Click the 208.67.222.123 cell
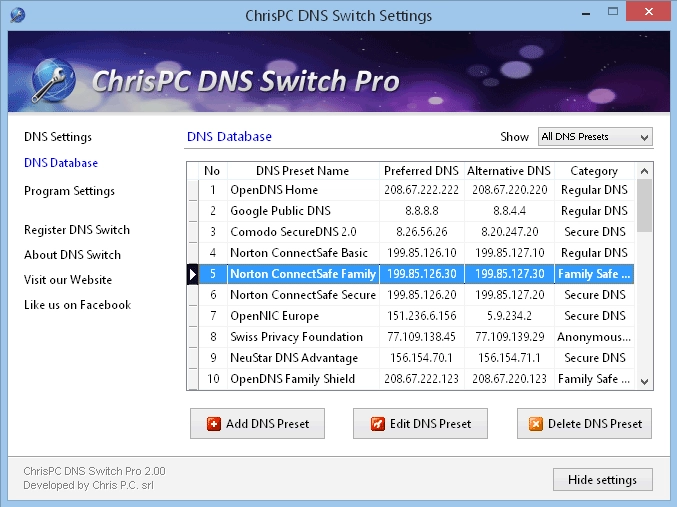The image size is (677, 507). tap(421, 379)
